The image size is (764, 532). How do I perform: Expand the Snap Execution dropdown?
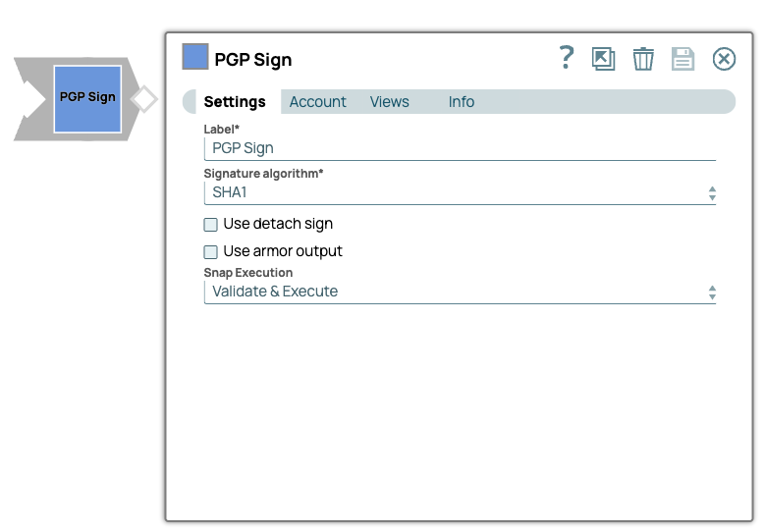point(452,292)
